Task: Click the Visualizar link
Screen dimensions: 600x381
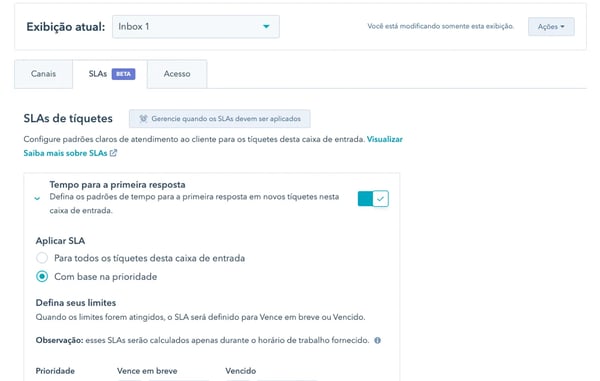Action: [385, 139]
